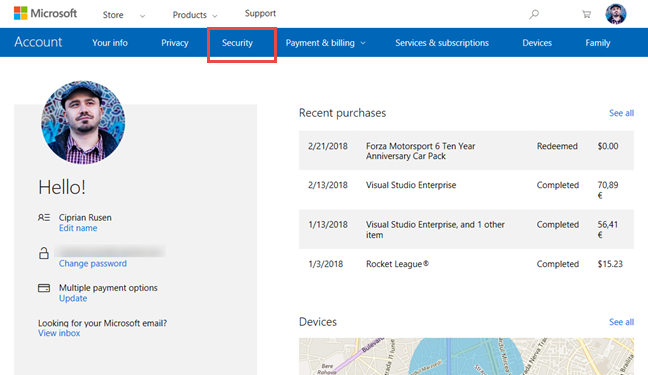
Task: Click the Recent purchases heading
Action: click(343, 113)
